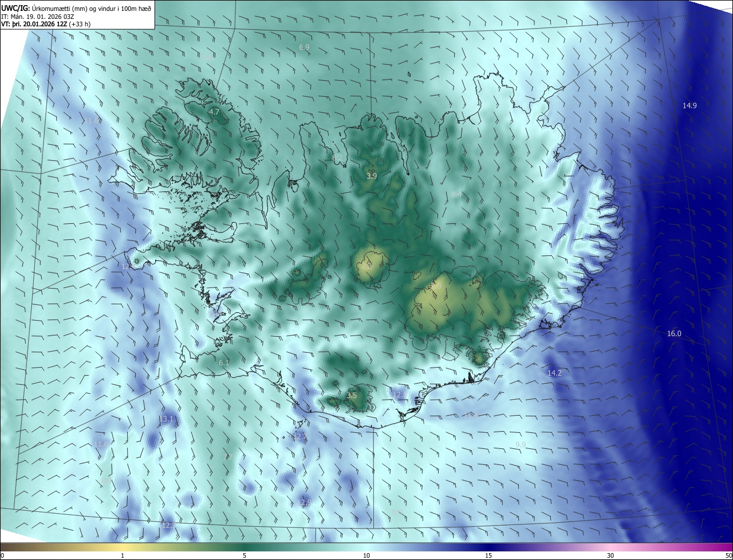Click the 3.5 value label

352,396
